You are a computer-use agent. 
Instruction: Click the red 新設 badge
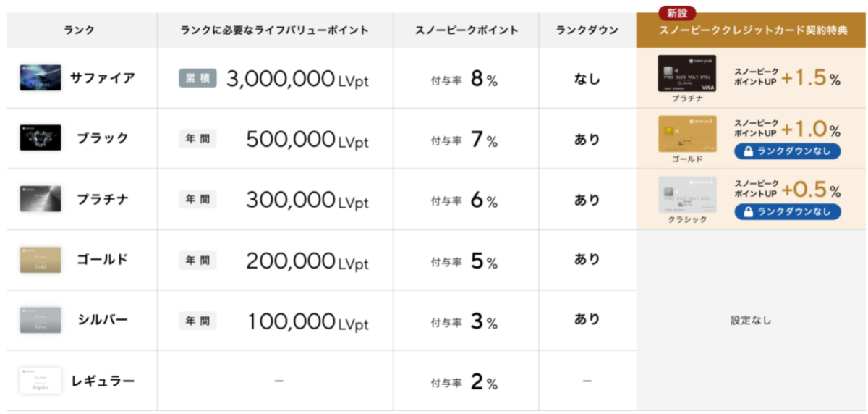[x=677, y=12]
